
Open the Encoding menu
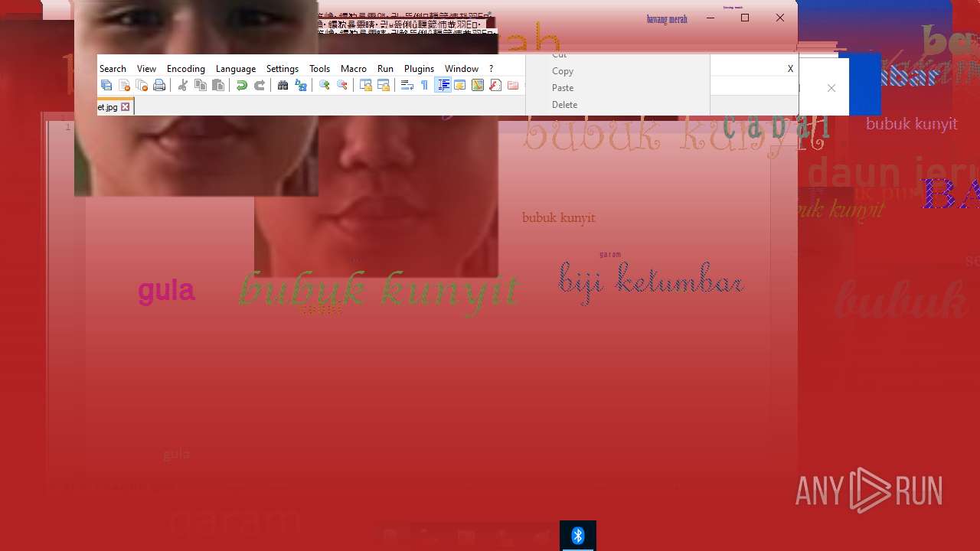tap(186, 69)
